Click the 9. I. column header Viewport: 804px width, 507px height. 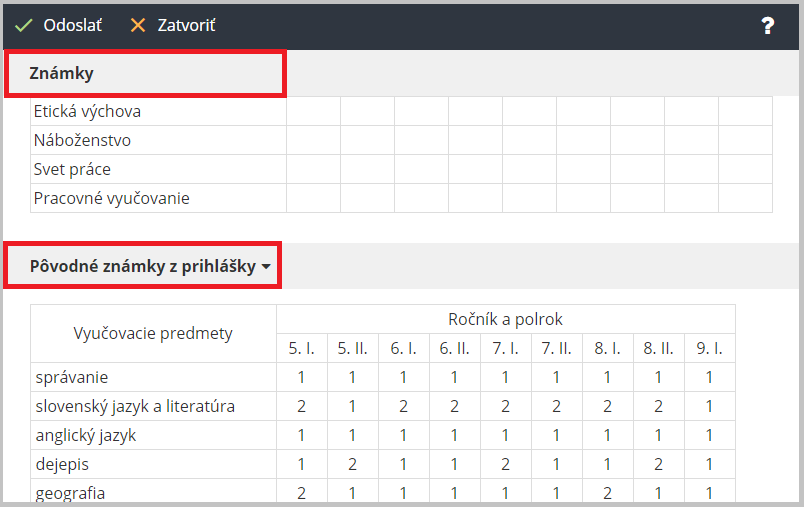(710, 348)
